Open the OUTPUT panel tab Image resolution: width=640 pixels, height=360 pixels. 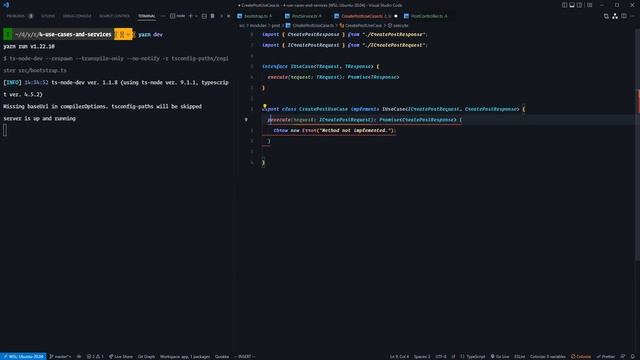[x=48, y=16]
